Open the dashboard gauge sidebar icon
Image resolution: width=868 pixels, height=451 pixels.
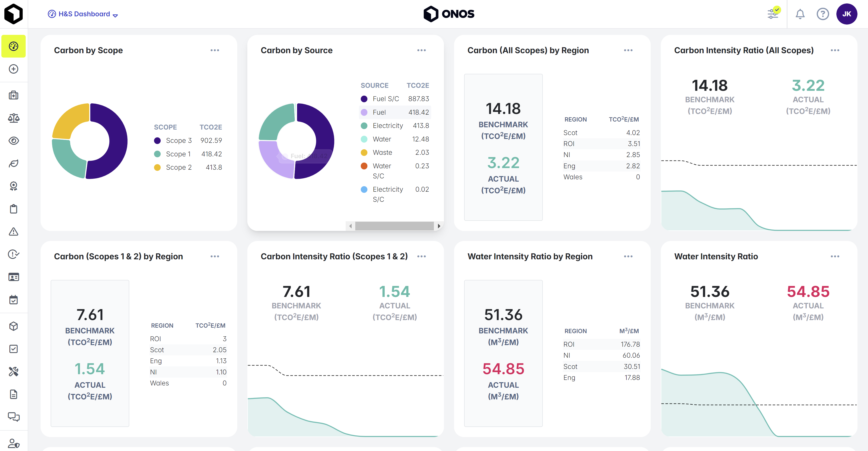(14, 46)
